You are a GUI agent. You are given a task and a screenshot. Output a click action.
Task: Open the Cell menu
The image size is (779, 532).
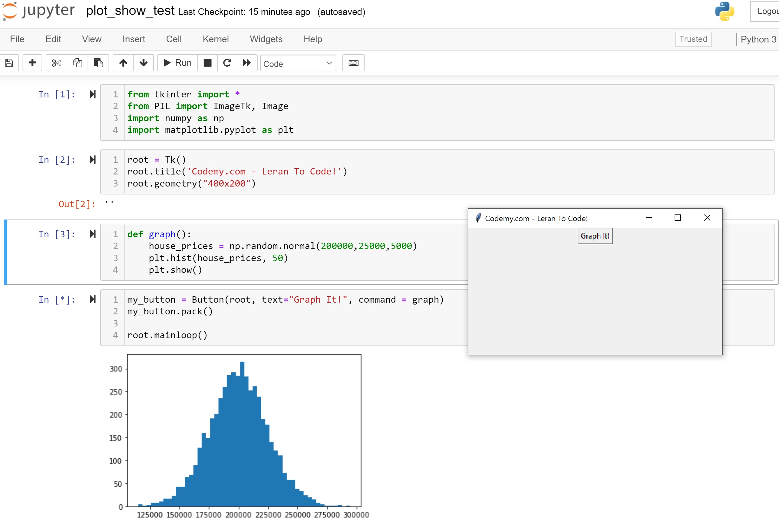click(x=174, y=39)
